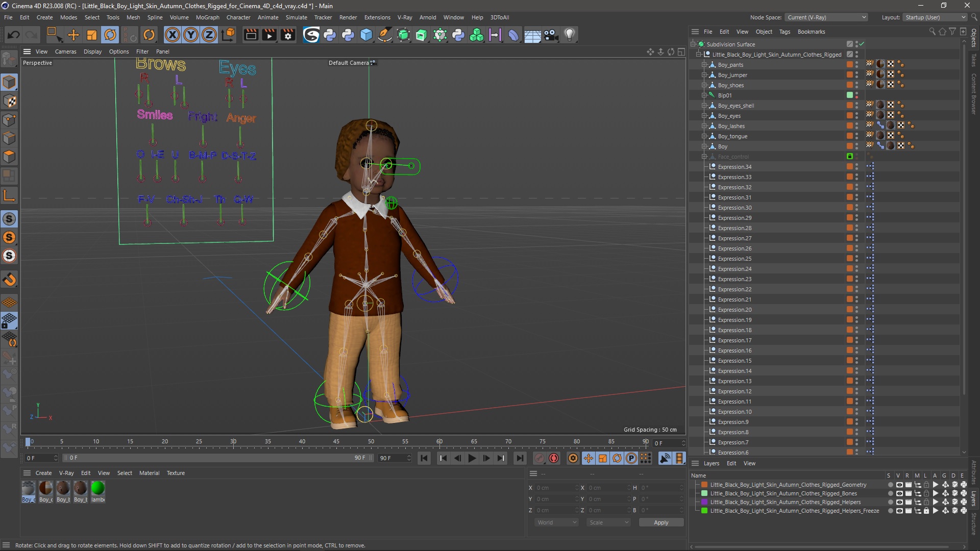Click the floor grid icon
Screen dimensions: 980x551
click(x=532, y=35)
